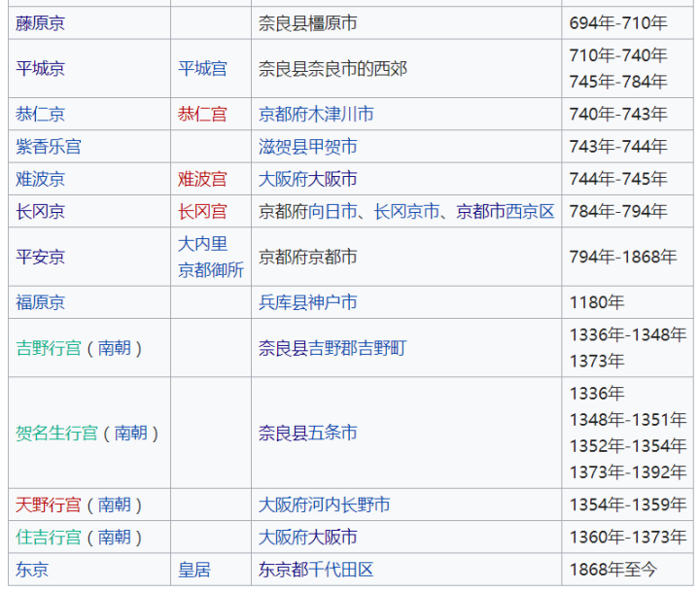Screen dimensions: 700x592
Task: Go to the 滋贺县甲贺市 link
Action: tap(307, 147)
